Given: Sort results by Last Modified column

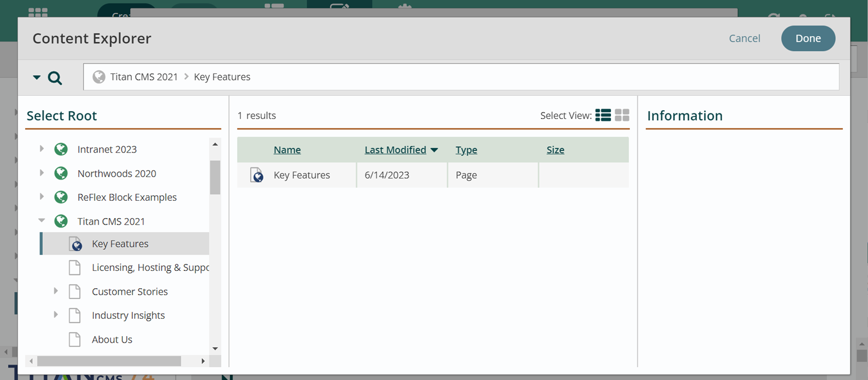Looking at the screenshot, I should 396,150.
